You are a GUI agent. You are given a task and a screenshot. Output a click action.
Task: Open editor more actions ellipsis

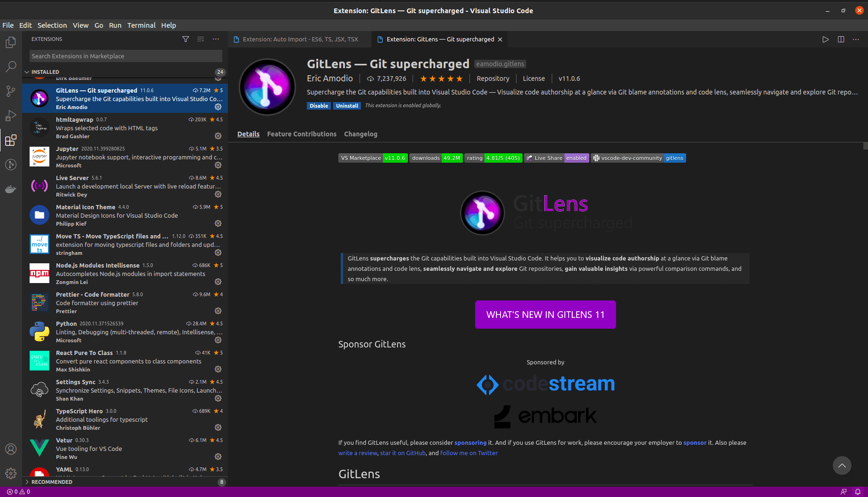(856, 39)
